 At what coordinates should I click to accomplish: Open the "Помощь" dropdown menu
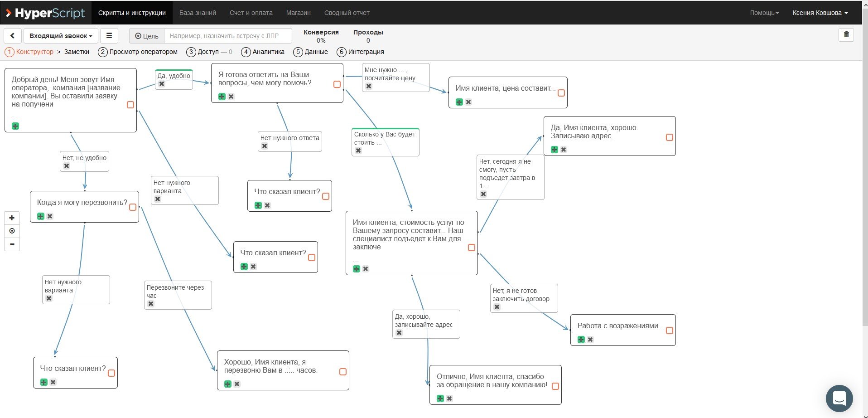(764, 13)
